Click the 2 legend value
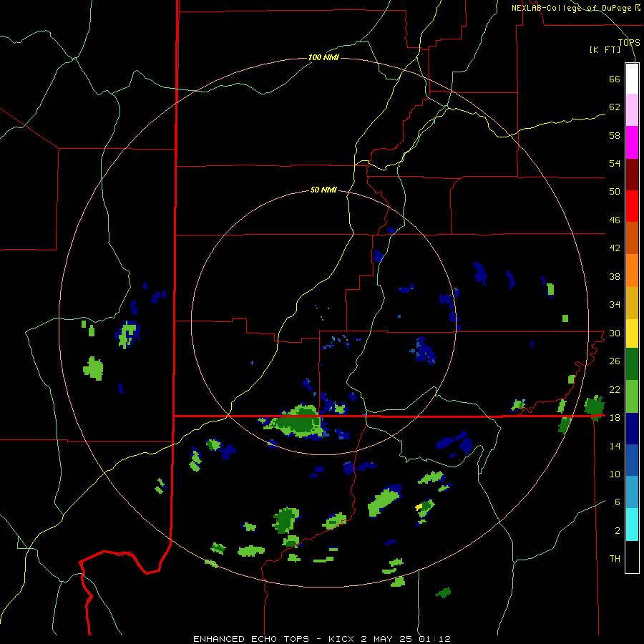The height and width of the screenshot is (644, 644). [618, 531]
